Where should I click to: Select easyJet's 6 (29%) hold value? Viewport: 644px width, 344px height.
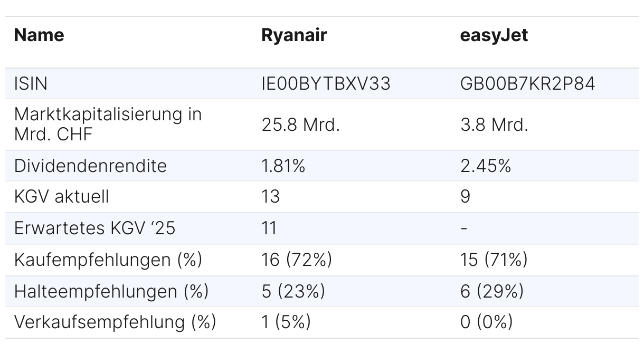tap(491, 291)
